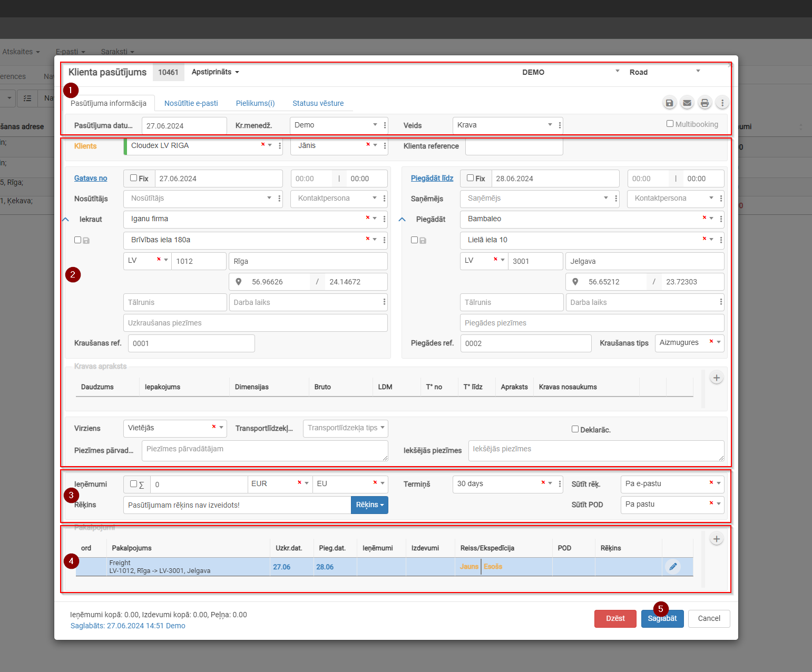Switch to Statusu vēsture tab
Screen dimensions: 812x672
tap(318, 103)
